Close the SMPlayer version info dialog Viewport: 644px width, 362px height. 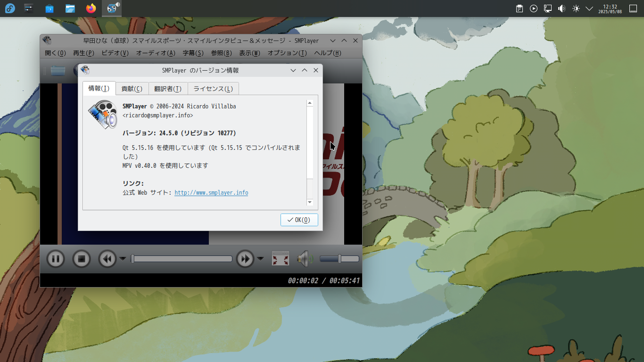pyautogui.click(x=316, y=70)
